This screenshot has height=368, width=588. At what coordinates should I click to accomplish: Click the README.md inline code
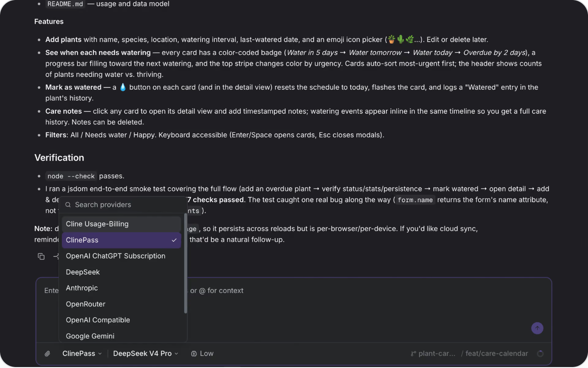tap(65, 4)
